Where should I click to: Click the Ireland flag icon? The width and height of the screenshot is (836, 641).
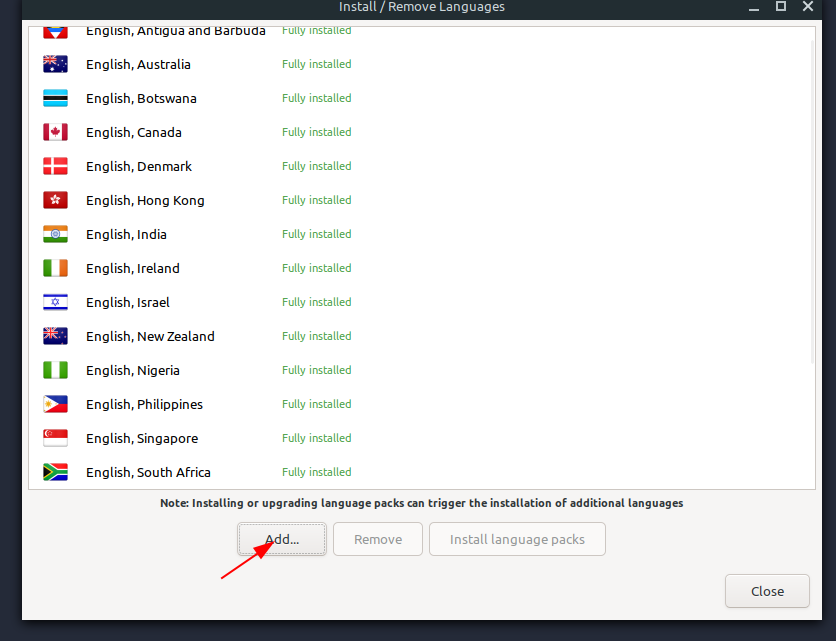tap(55, 268)
